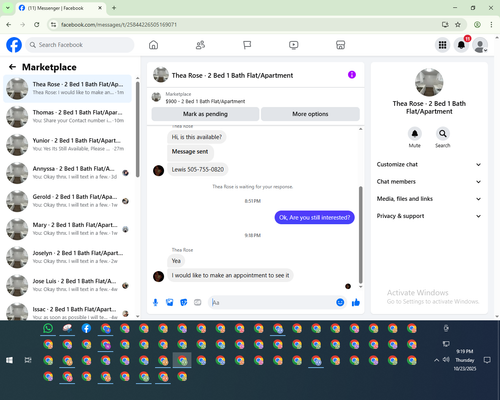Go back in browser history
This screenshot has height=400, width=500.
[9, 25]
